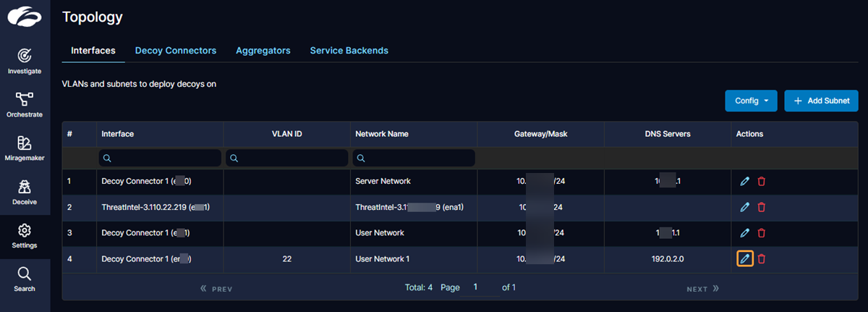Switch to the Aggregators tab
Viewport: 868px width, 312px height.
tap(263, 51)
